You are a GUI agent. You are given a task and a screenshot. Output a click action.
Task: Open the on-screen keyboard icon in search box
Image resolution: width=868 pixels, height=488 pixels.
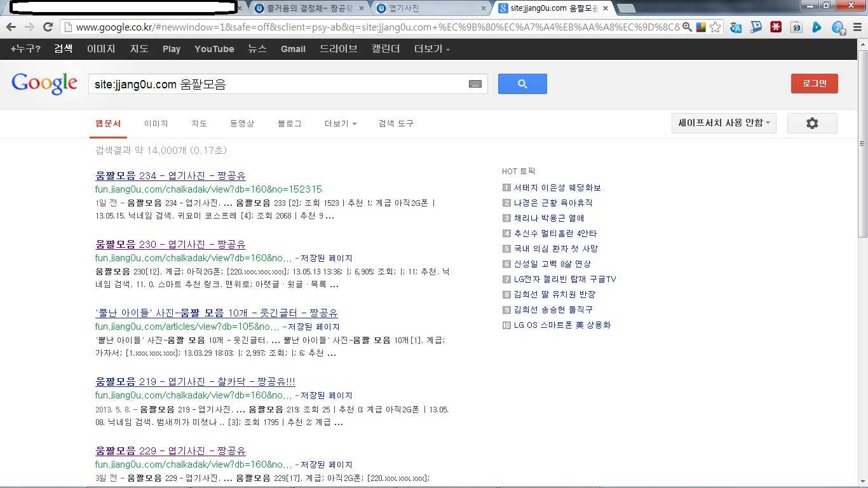[x=475, y=84]
